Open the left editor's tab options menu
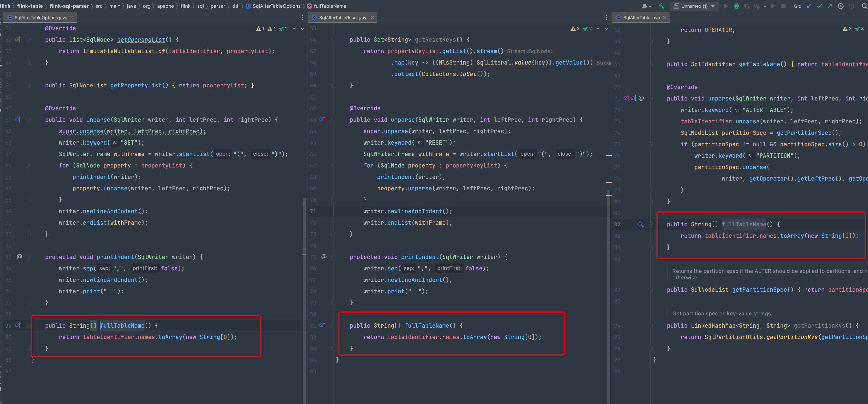This screenshot has height=404, width=868. pyautogui.click(x=302, y=18)
